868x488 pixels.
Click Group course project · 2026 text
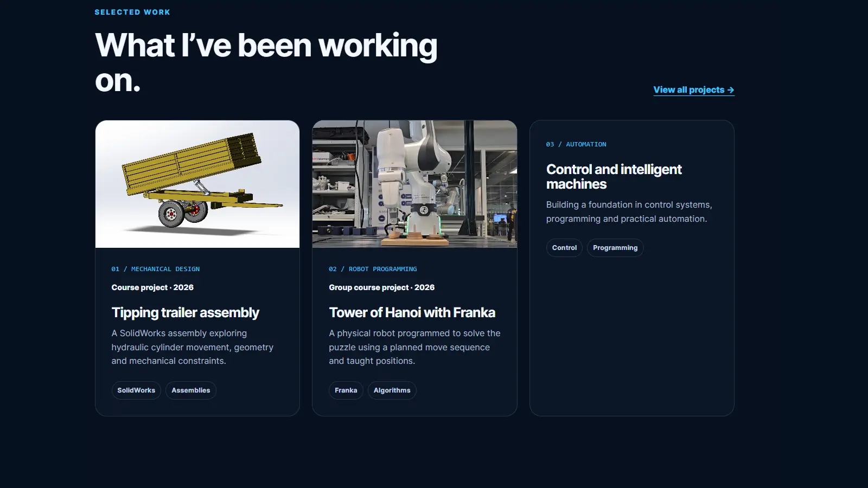tap(381, 287)
